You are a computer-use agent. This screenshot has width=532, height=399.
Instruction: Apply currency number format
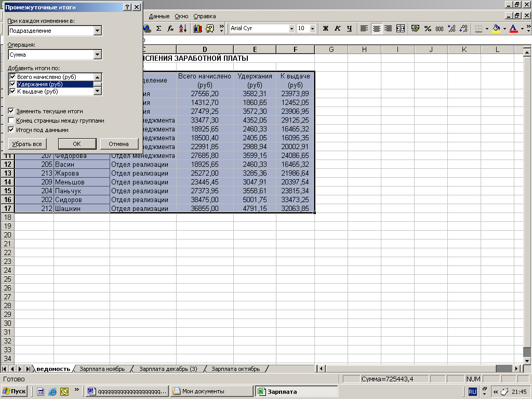click(x=415, y=29)
